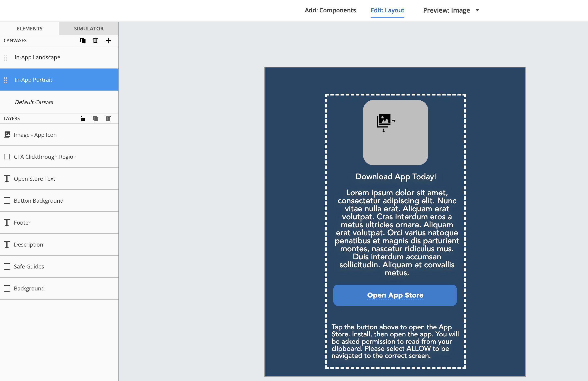Click the duplicate canvas icon
This screenshot has width=588, height=381.
point(83,40)
